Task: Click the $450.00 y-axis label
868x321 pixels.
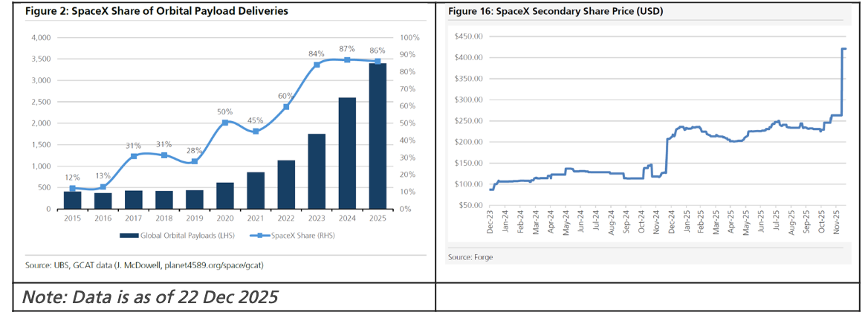Action: click(468, 36)
